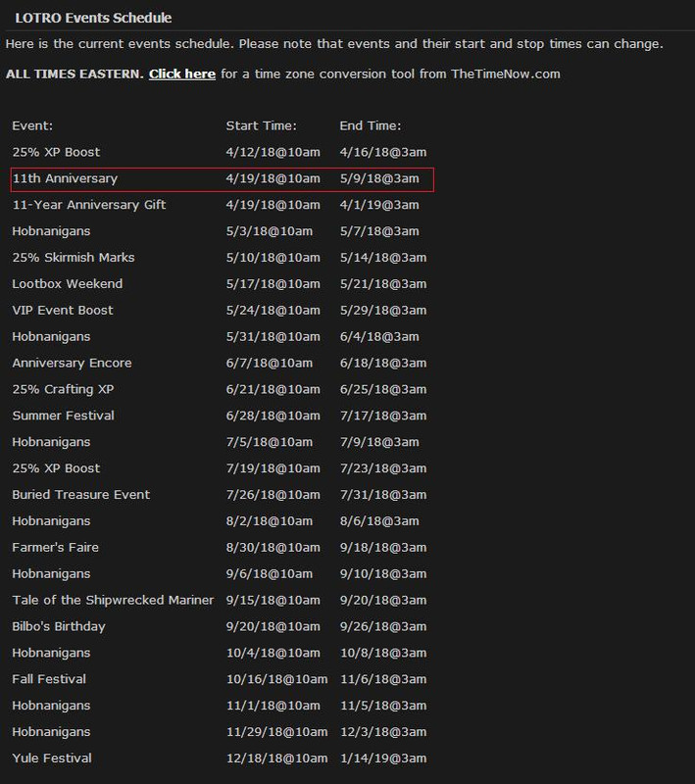
Task: Click start time 4/12/18@10am
Action: pos(273,152)
